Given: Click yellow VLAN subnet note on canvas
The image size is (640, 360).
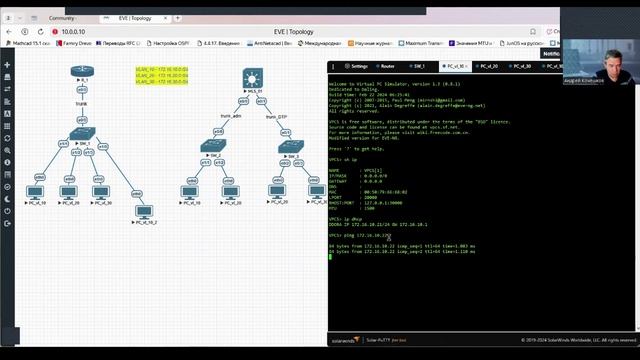Looking at the screenshot, I should 162,76.
